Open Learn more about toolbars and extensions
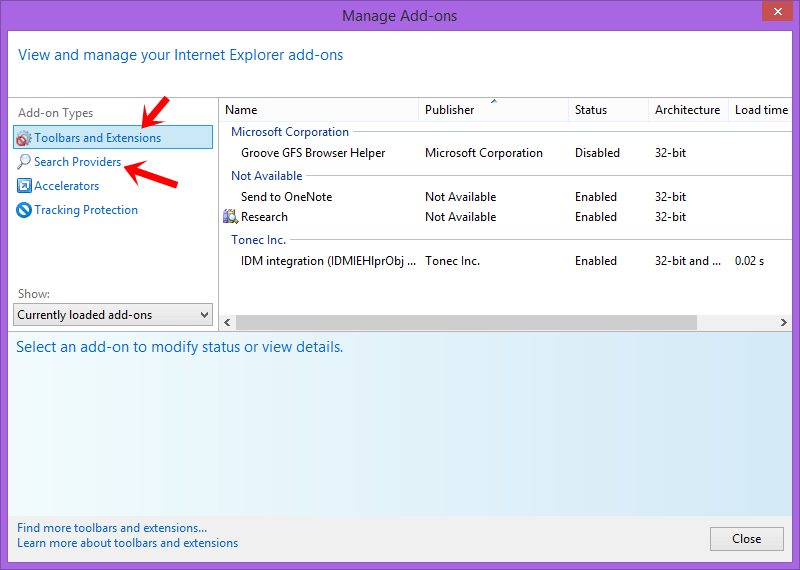800x570 pixels. [128, 543]
